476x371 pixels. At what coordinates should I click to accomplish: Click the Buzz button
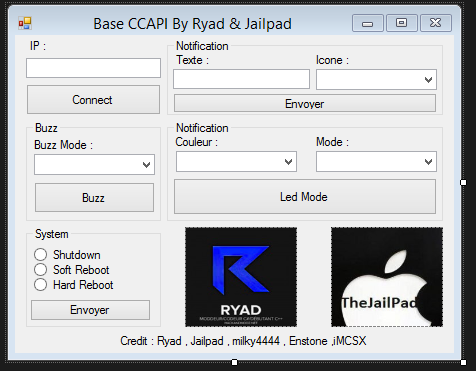[x=94, y=198]
